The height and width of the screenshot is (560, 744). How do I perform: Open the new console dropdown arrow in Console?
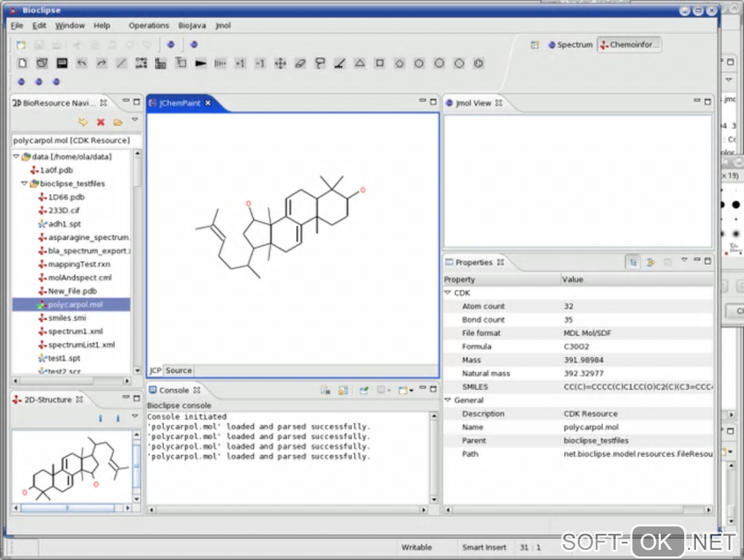pyautogui.click(x=411, y=391)
